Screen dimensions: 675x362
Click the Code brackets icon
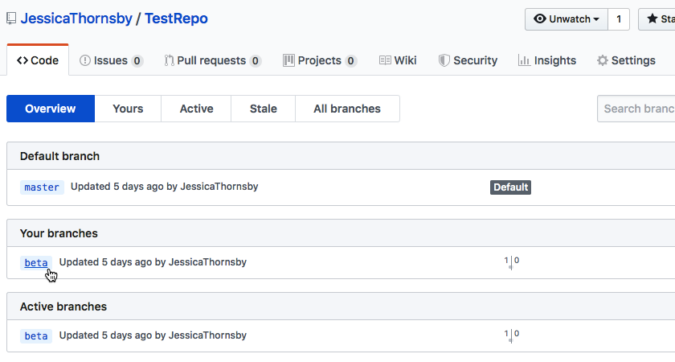pos(22,60)
